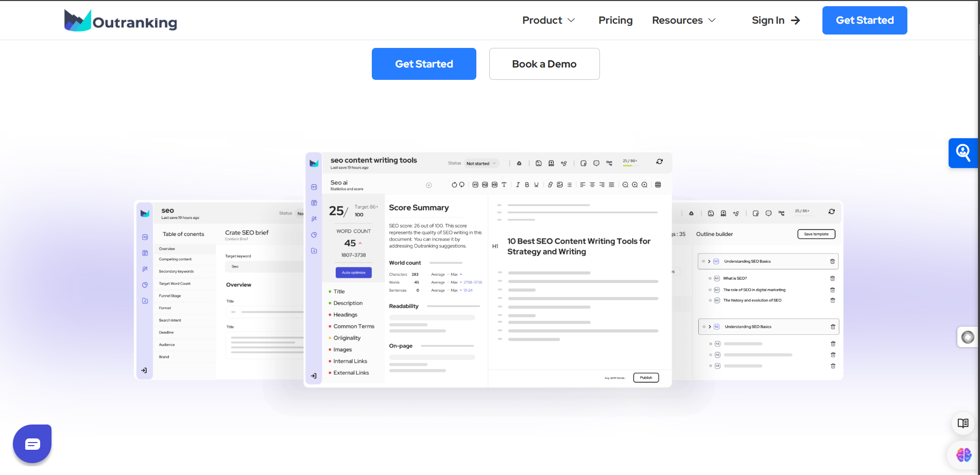Viewport: 980px width, 475px height.
Task: Click the Book a Demo button
Action: (x=544, y=64)
